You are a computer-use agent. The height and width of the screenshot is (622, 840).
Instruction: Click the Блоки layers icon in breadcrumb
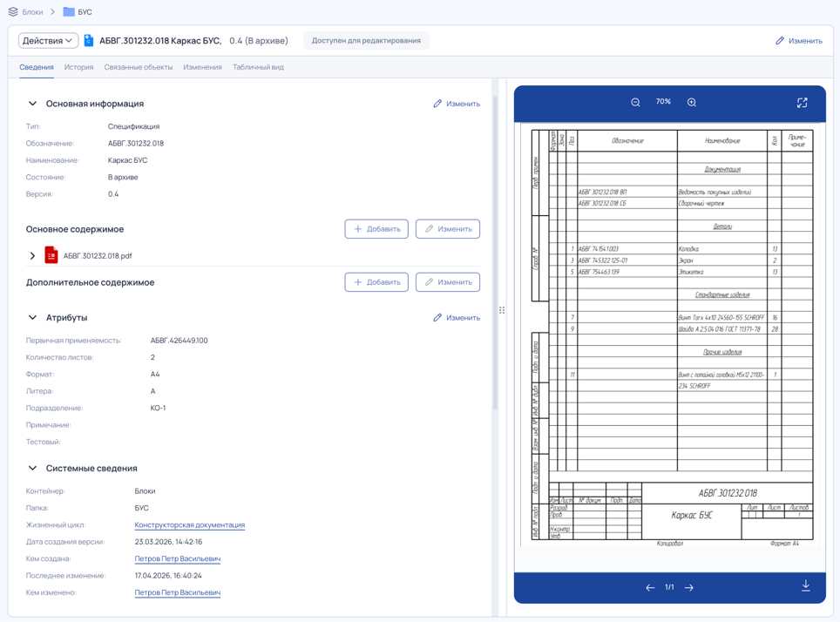click(x=13, y=12)
